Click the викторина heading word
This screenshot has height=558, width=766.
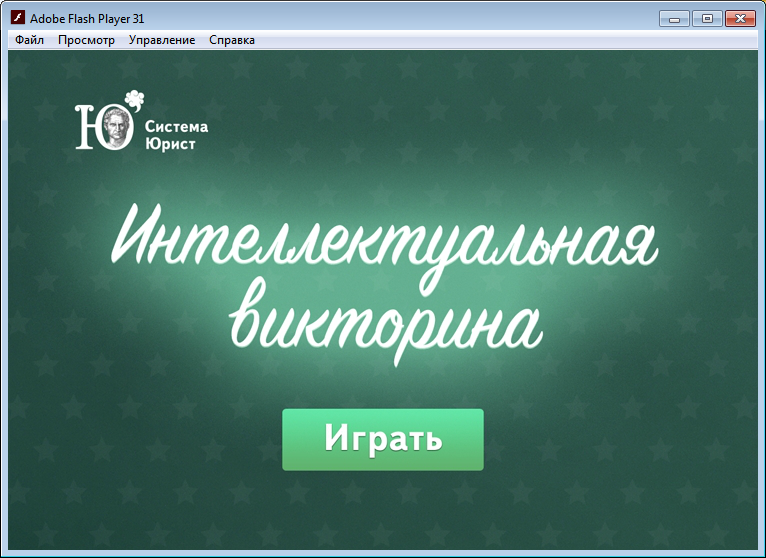click(385, 320)
